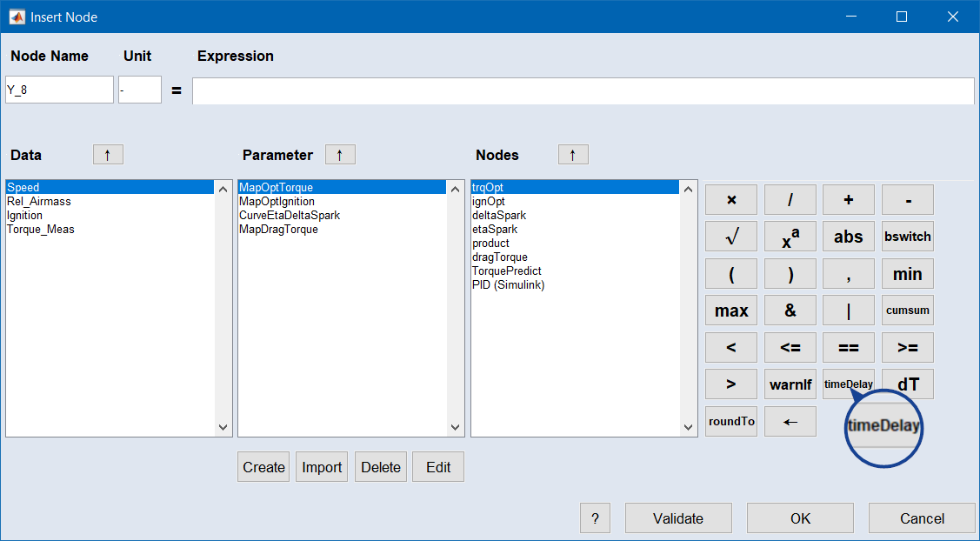Image resolution: width=980 pixels, height=541 pixels.
Task: Click the green arrow above the Data list
Action: click(108, 155)
